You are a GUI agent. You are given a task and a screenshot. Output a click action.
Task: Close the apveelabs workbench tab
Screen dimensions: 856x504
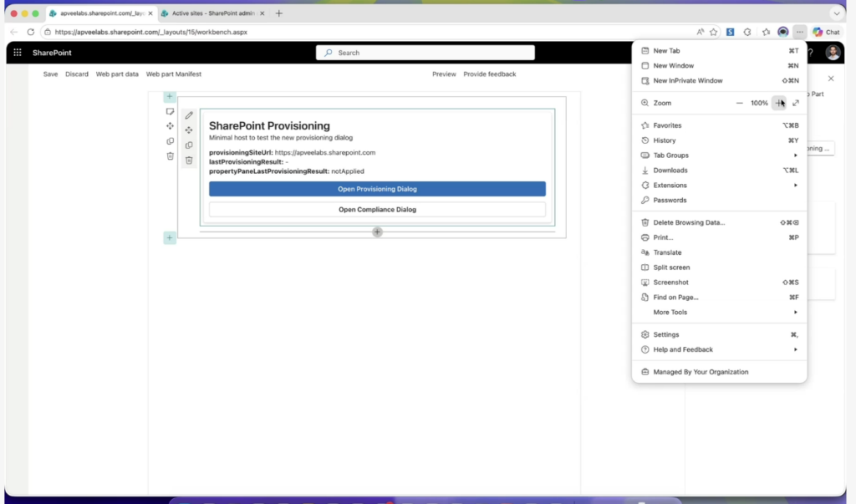point(150,13)
